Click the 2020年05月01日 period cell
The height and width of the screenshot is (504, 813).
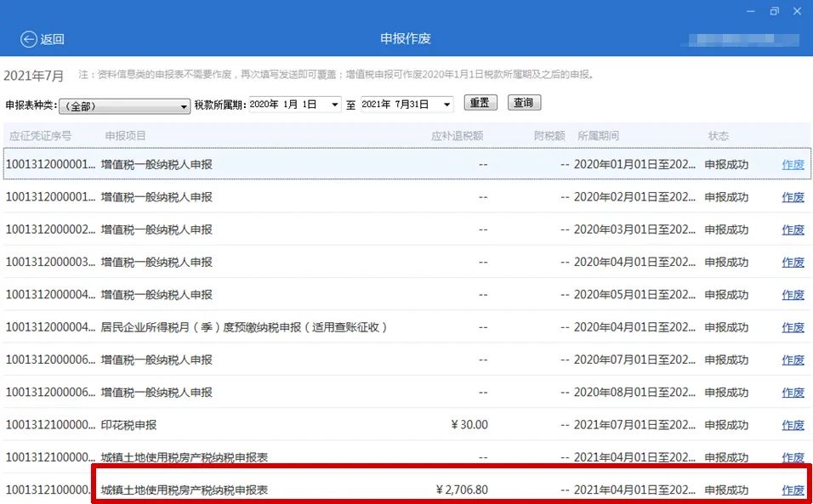pos(634,295)
